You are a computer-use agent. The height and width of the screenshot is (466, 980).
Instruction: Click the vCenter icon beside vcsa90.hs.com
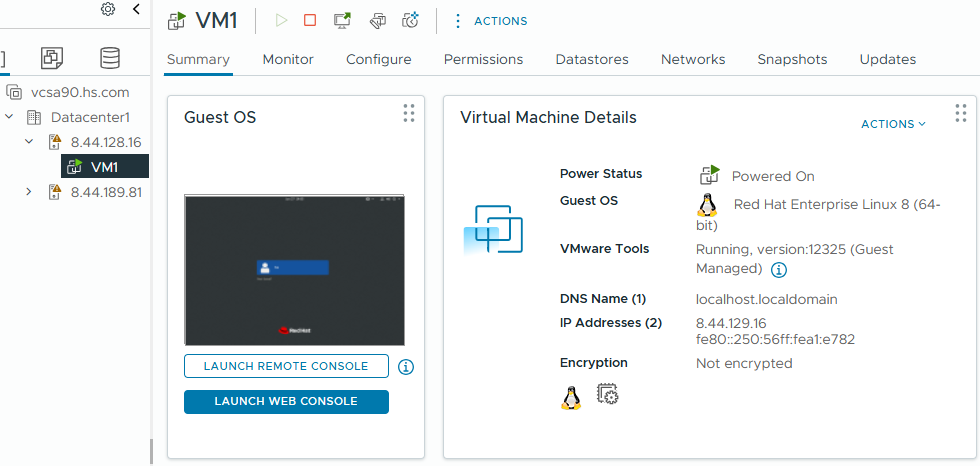[14, 92]
